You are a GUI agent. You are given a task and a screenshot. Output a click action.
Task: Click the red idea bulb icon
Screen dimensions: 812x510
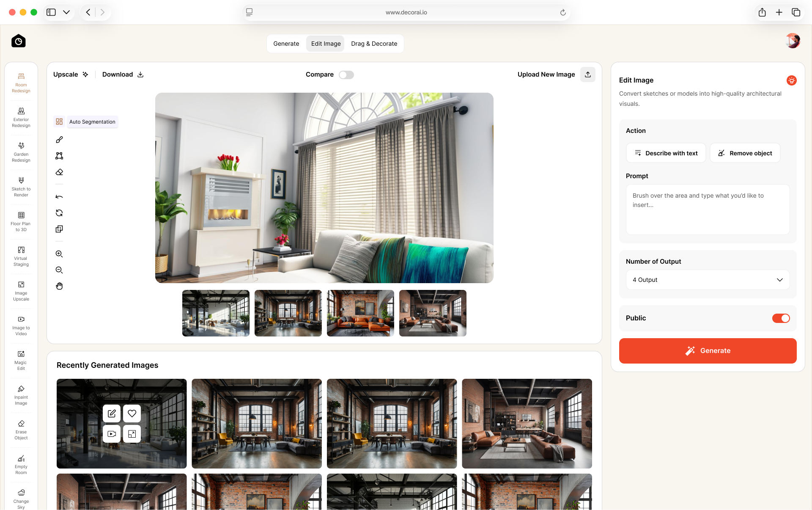coord(791,80)
